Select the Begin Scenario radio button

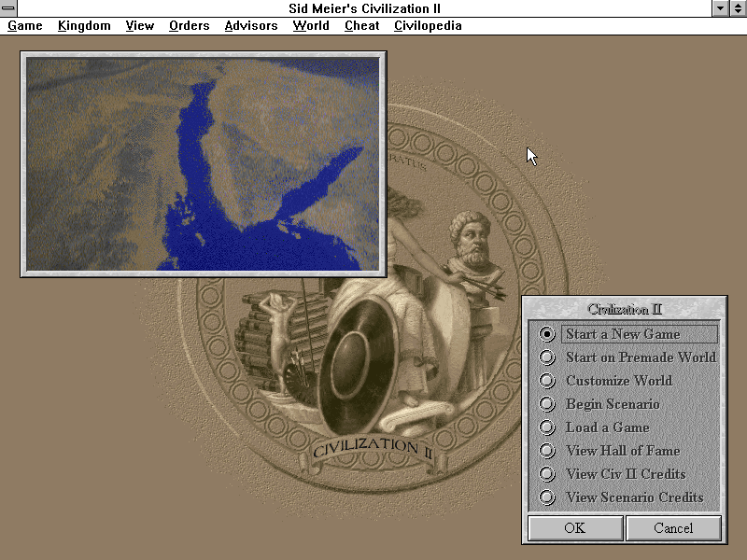547,404
